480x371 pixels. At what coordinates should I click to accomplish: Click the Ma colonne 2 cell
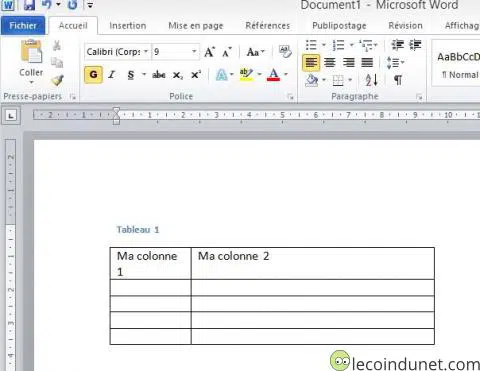(313, 263)
